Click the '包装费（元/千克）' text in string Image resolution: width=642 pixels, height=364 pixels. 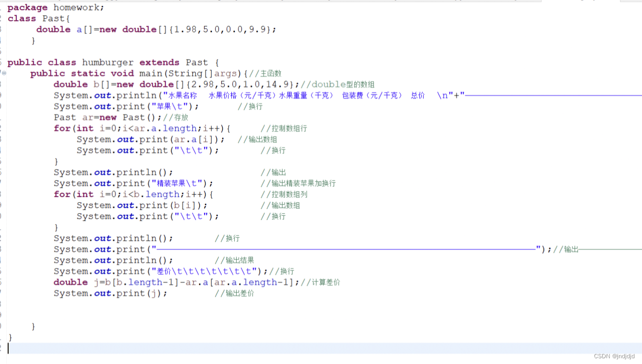point(372,96)
